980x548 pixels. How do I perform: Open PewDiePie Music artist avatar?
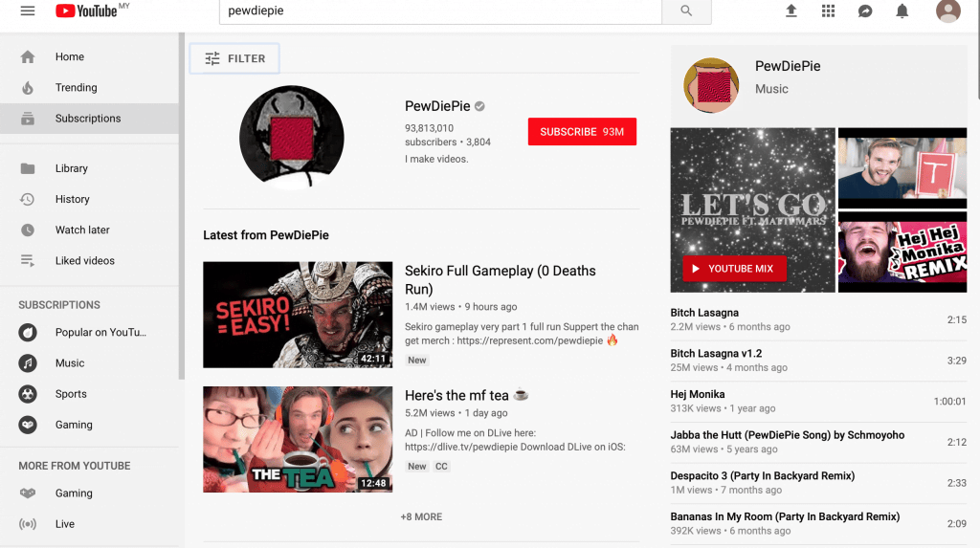click(711, 86)
